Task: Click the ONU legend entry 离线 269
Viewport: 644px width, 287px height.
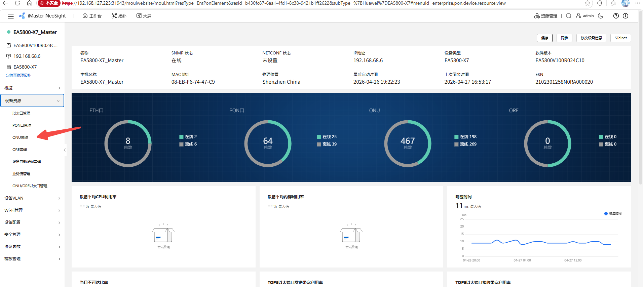Action: click(465, 144)
